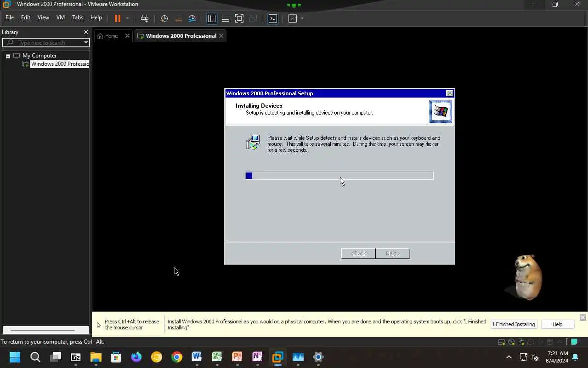This screenshot has width=588, height=368.
Task: Open the stretch guest dropdown arrow
Action: click(302, 18)
